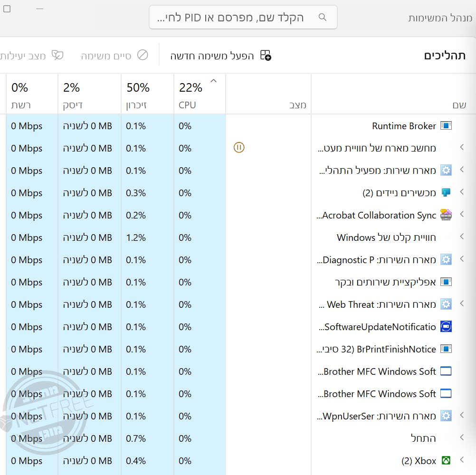Click the Diagnostic P service host gear icon
Viewport: 476px width, 475px height.
[446, 259]
